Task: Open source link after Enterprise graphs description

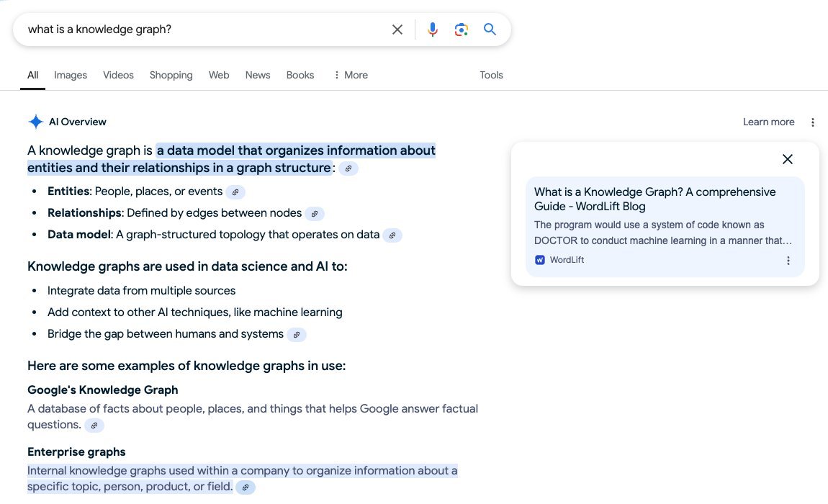Action: 246,487
